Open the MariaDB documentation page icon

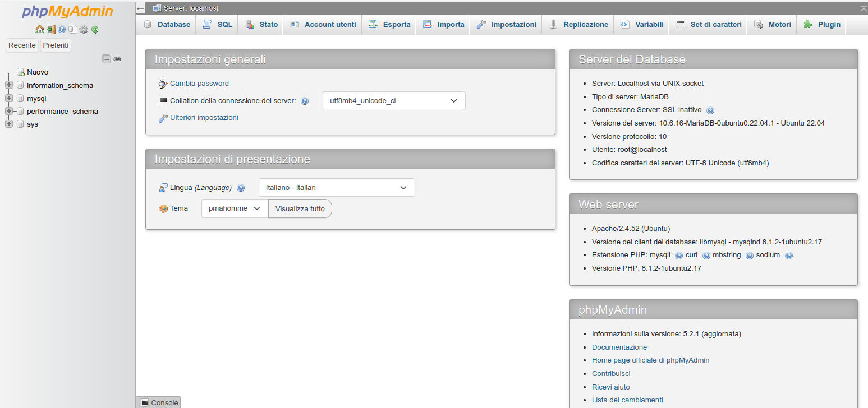tap(72, 29)
